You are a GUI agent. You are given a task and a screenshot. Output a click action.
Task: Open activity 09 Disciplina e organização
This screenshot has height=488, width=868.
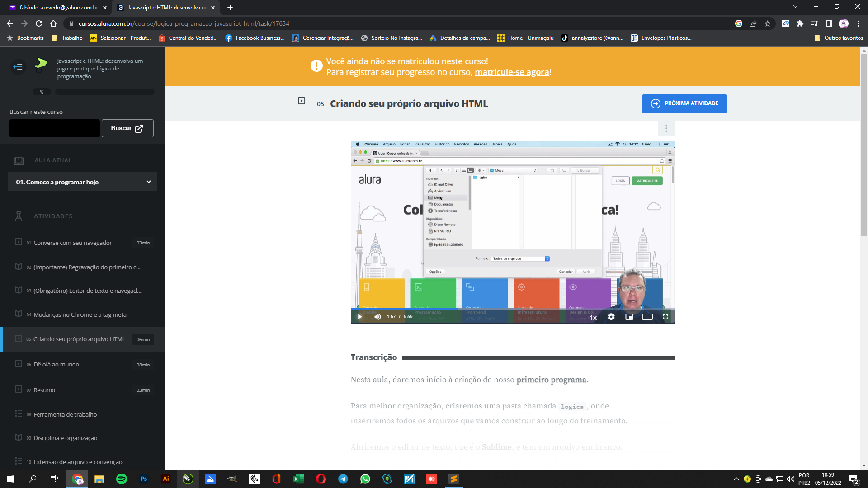[82, 438]
